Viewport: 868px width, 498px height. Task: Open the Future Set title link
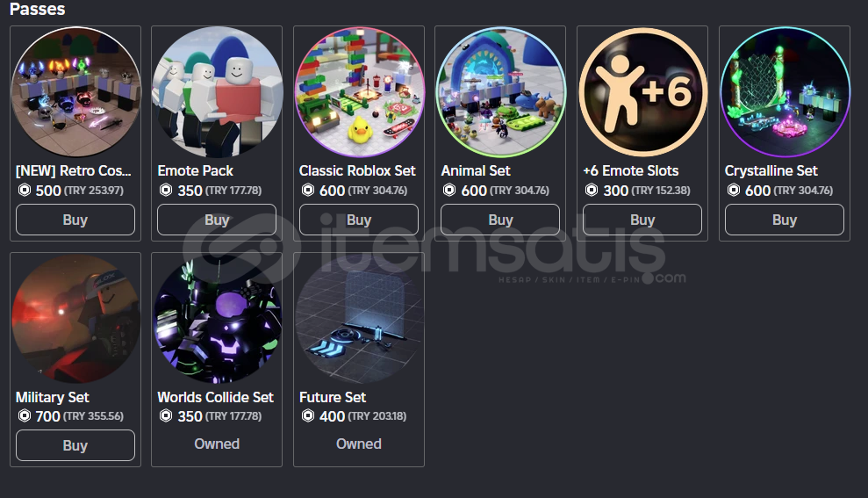coord(332,397)
